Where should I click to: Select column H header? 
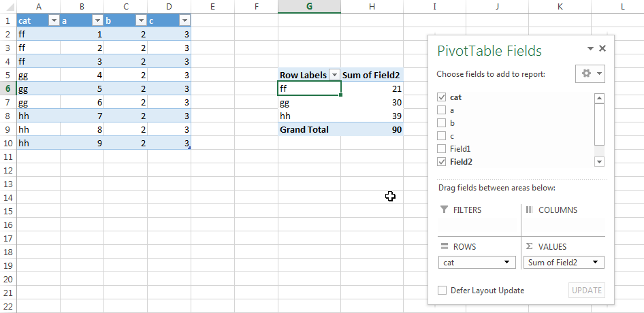pyautogui.click(x=372, y=6)
